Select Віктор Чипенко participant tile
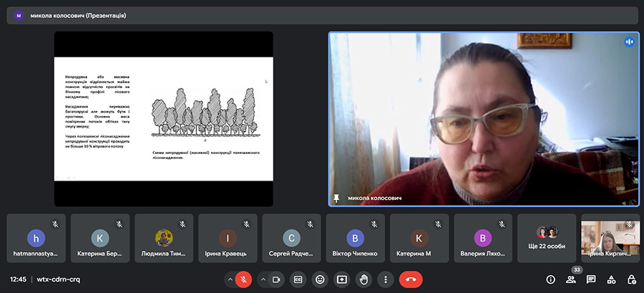The width and height of the screenshot is (644, 293). [x=355, y=238]
